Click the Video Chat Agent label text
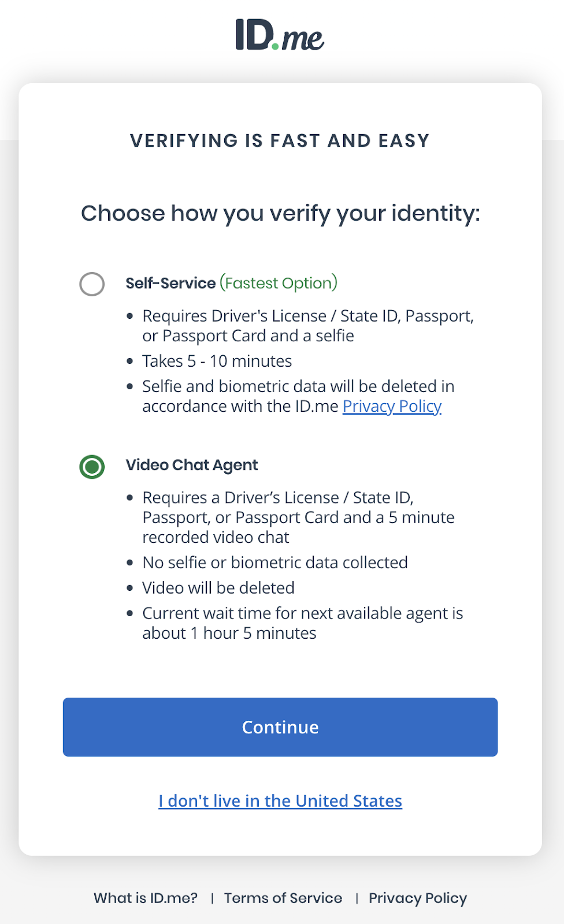This screenshot has height=924, width=564. click(x=191, y=465)
